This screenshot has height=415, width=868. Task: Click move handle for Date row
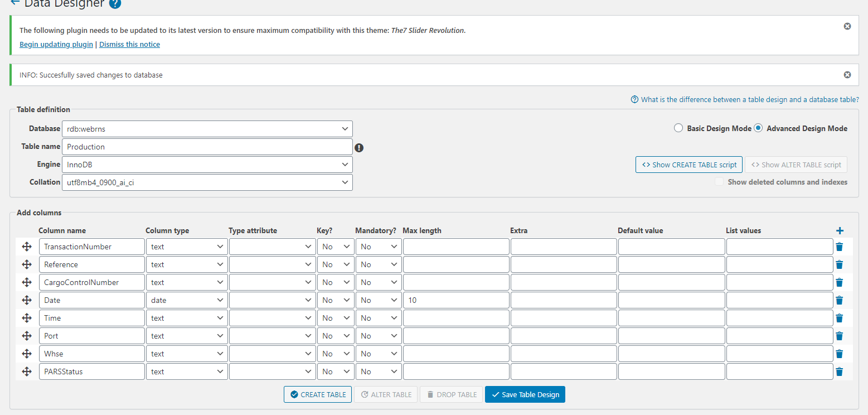click(27, 300)
